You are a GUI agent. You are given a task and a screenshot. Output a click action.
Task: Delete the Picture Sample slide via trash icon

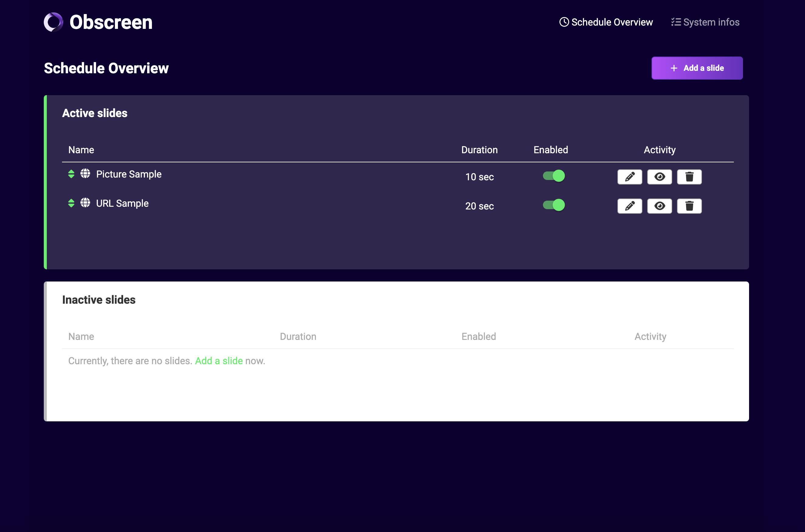click(x=689, y=177)
